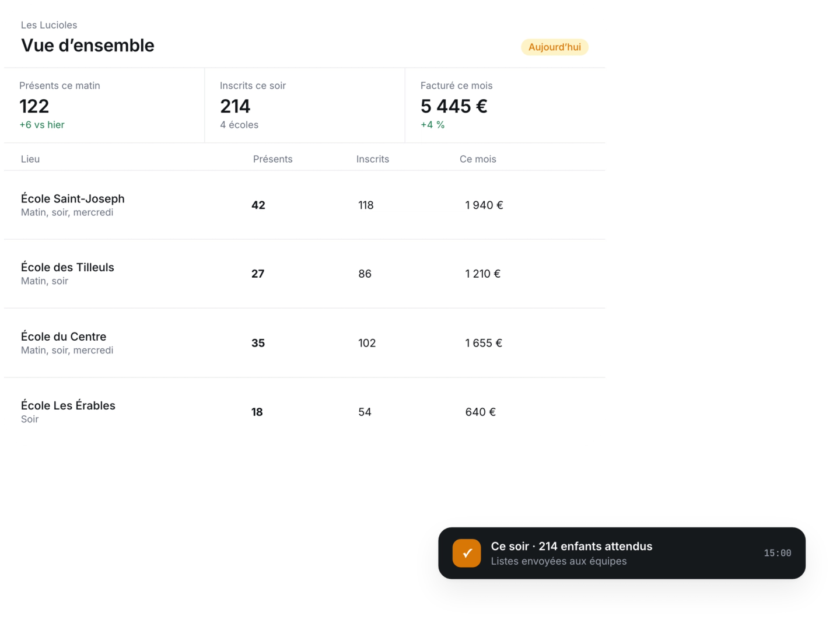Click the 640 € amount for Les Érables
Image resolution: width=840 pixels, height=630 pixels.
481,412
